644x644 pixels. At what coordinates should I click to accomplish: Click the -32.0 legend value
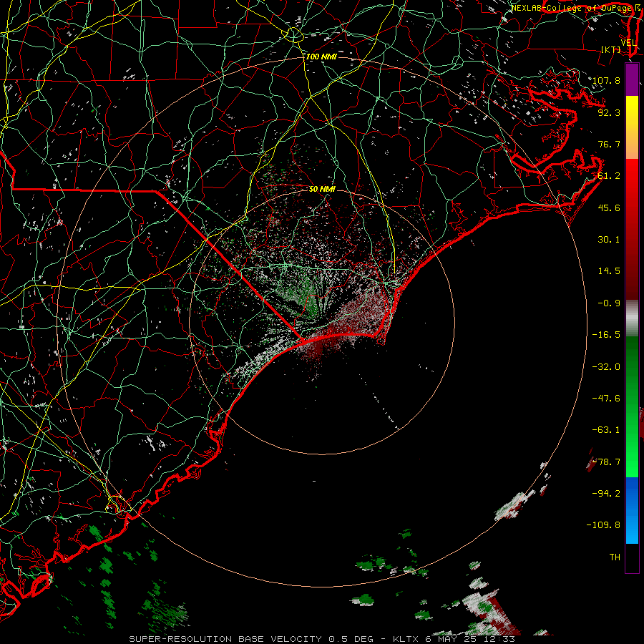(606, 367)
